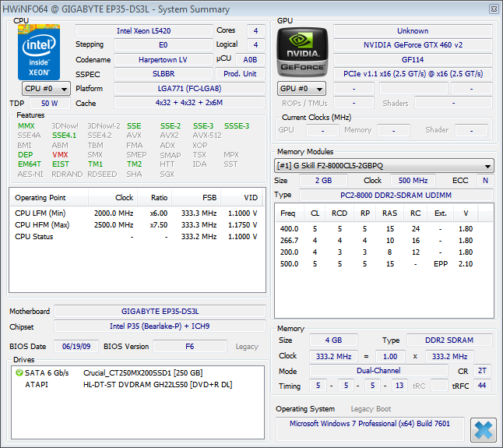Click the Ext. column header
503x448 pixels.
[x=440, y=213]
